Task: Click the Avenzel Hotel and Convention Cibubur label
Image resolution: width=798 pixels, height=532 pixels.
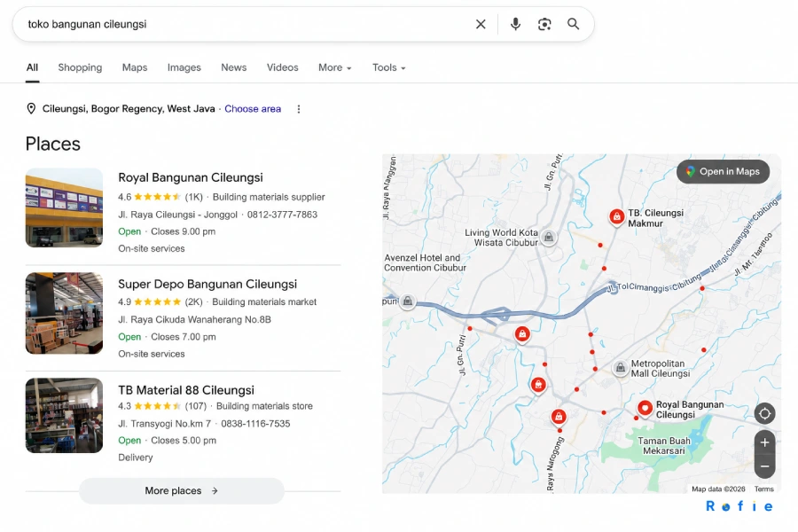Action: [x=425, y=262]
